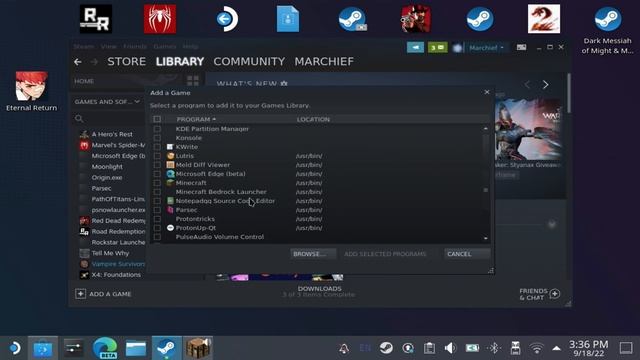Check the Meld Diff Viewer checkbox
The width and height of the screenshot is (640, 360).
click(157, 165)
